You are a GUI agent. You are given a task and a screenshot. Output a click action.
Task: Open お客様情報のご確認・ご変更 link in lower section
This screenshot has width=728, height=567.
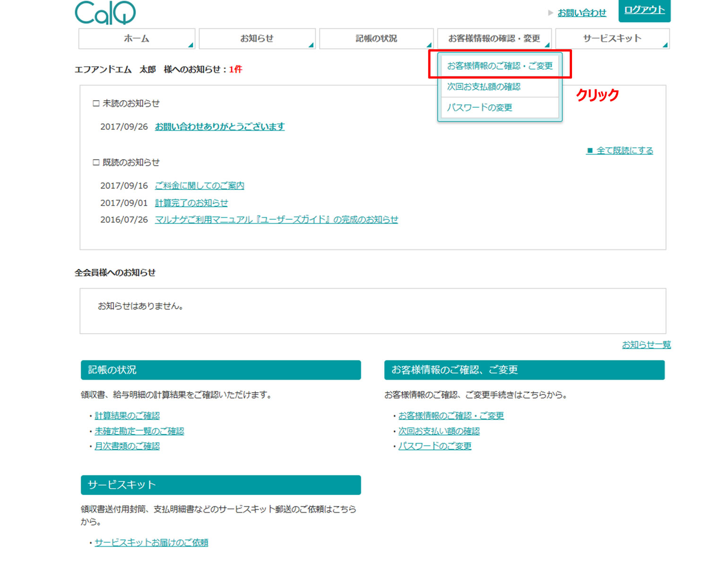coord(451,416)
